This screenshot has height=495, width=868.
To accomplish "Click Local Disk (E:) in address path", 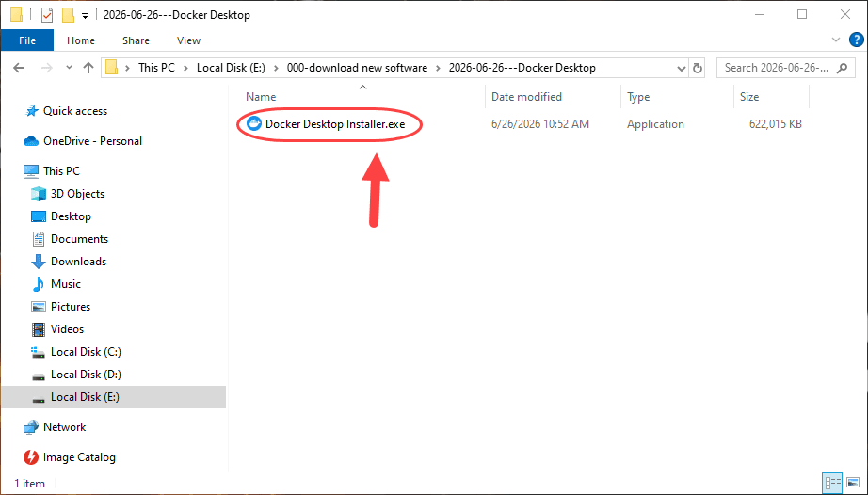I will click(231, 68).
